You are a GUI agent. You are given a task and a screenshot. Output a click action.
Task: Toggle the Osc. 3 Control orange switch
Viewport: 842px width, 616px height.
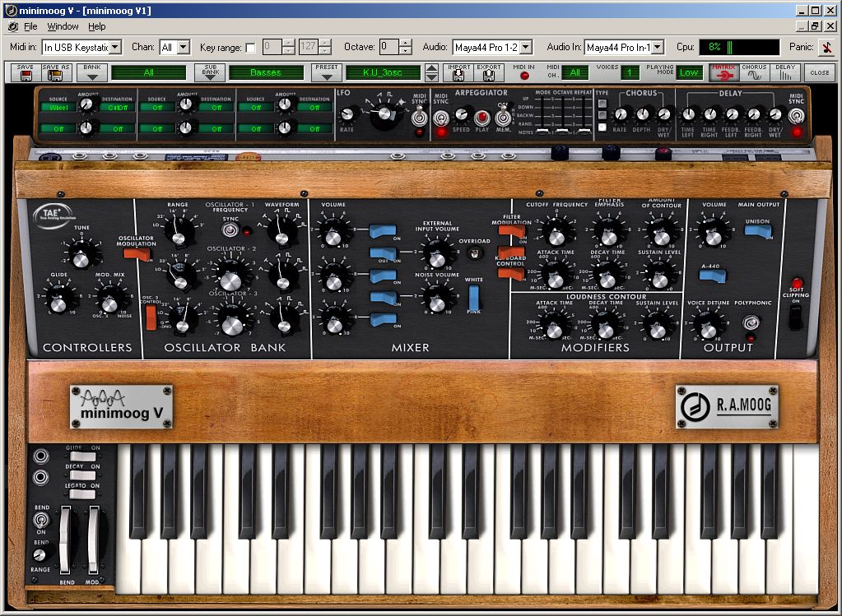pyautogui.click(x=151, y=317)
